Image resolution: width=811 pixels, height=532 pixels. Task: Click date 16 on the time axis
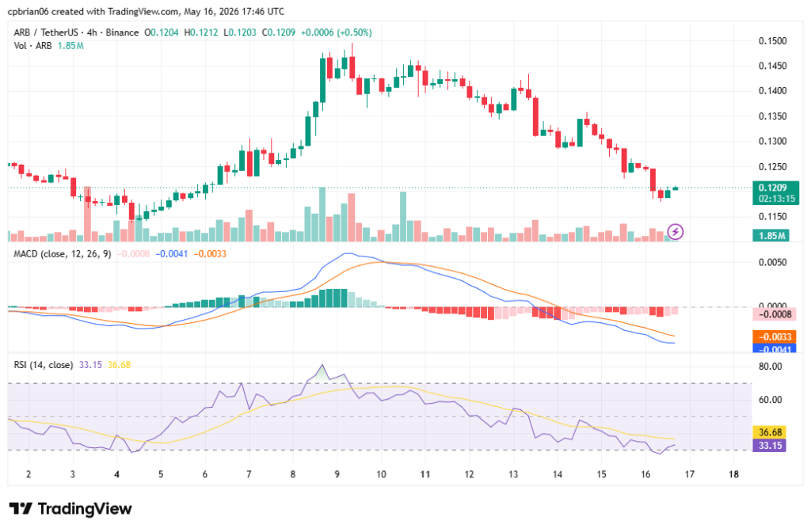645,474
